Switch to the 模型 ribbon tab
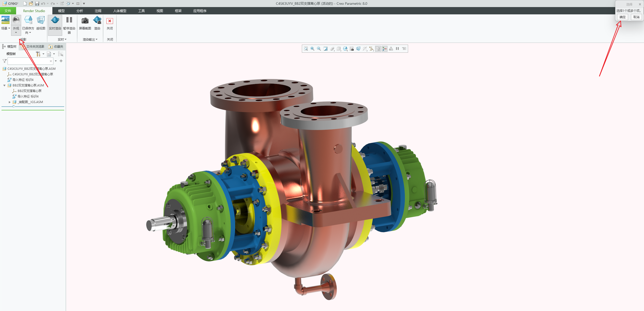Screen dimensions: 644x311 coord(61,11)
